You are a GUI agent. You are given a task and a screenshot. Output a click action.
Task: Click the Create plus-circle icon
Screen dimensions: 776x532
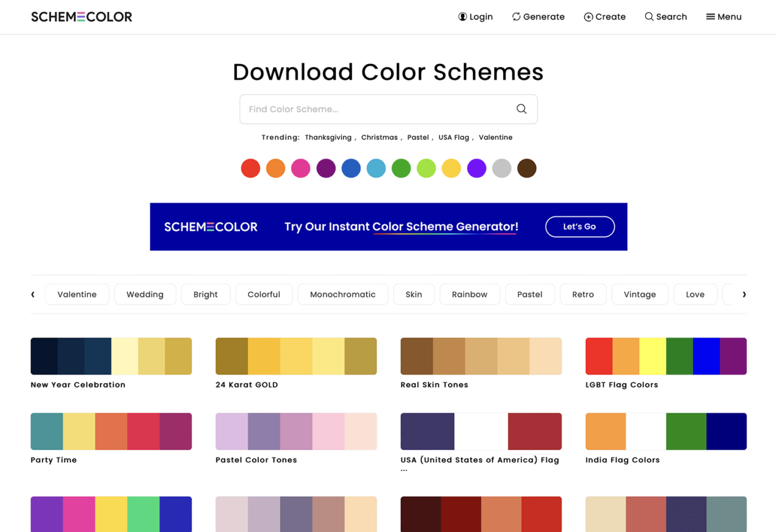point(588,17)
